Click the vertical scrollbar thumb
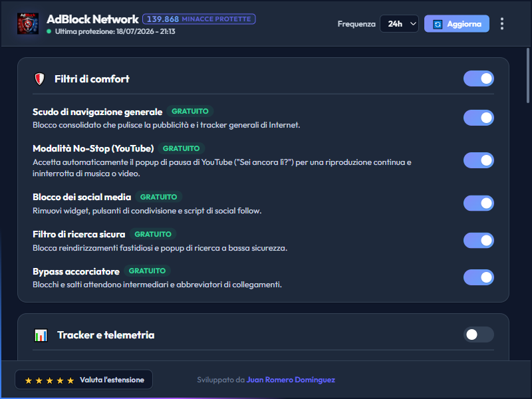Image resolution: width=532 pixels, height=399 pixels. [x=528, y=75]
